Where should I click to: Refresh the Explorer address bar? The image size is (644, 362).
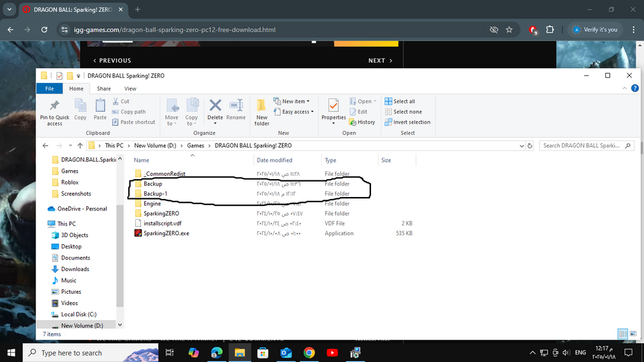tap(530, 146)
